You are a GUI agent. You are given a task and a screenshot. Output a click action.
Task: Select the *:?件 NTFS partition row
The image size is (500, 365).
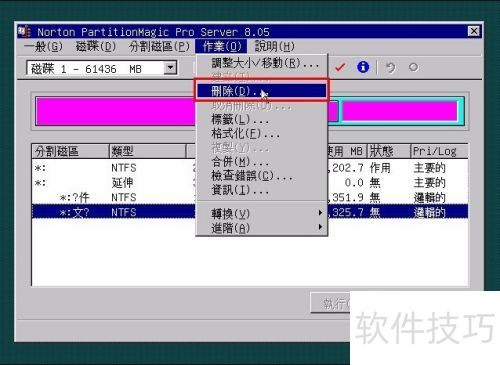pos(250,198)
